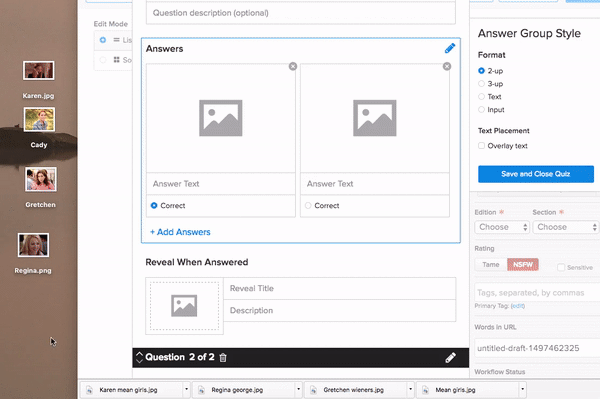Click the blue pencil edit icon in Answers

tap(450, 48)
